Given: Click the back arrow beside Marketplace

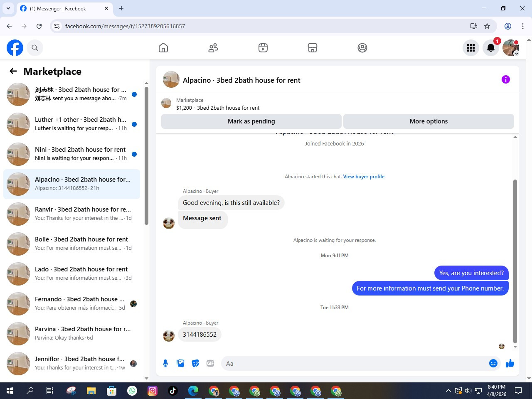Looking at the screenshot, I should (13, 71).
